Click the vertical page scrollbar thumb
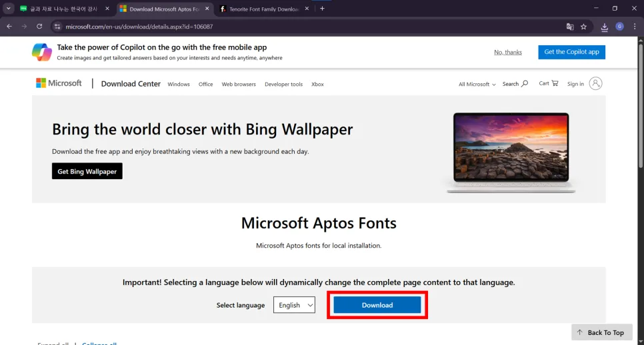 tap(640, 107)
